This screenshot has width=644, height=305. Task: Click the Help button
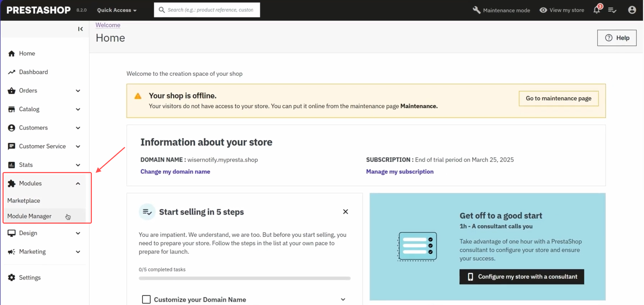(x=617, y=38)
